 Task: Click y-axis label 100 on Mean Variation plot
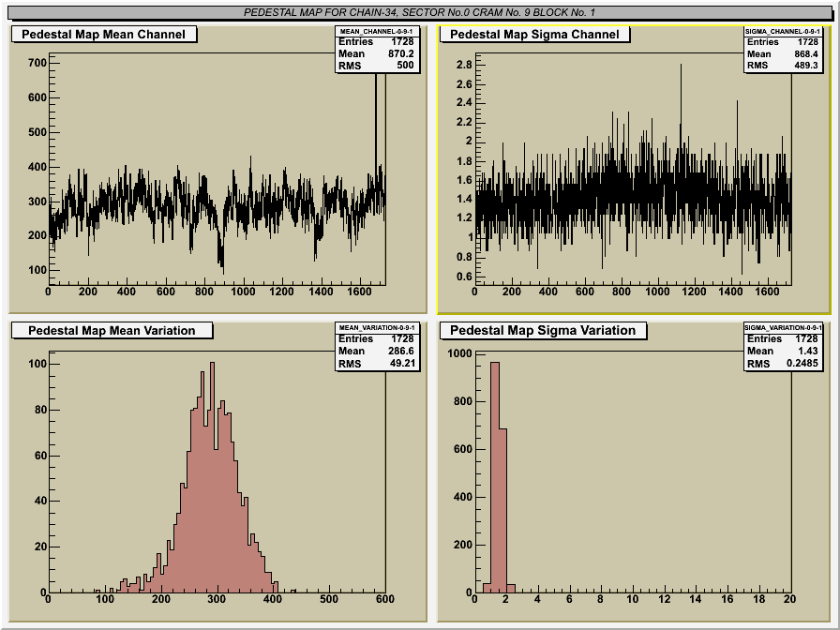[37, 365]
